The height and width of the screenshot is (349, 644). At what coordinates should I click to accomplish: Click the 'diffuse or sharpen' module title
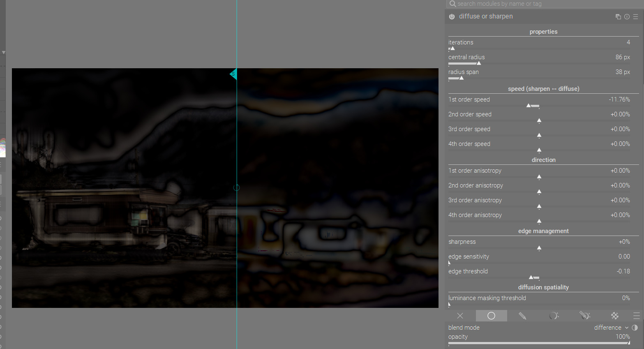click(x=486, y=16)
